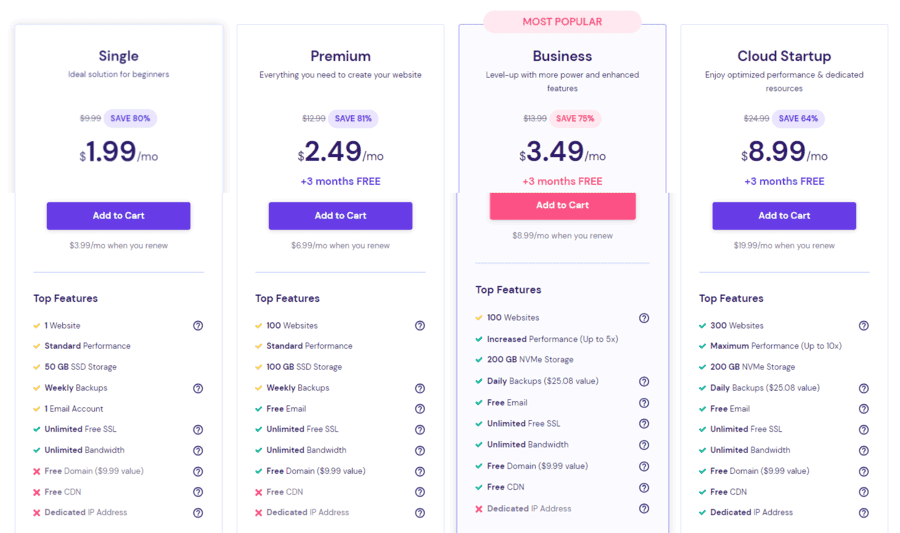
Task: Click the $1.99/mo price
Action: 118,152
